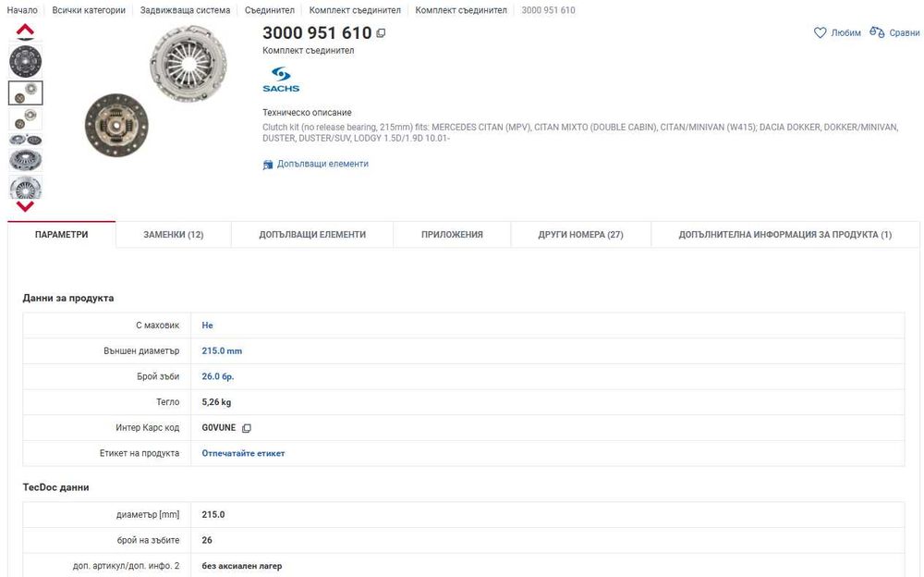Click the Тегло label
This screenshot has height=577, width=924.
[x=168, y=402]
